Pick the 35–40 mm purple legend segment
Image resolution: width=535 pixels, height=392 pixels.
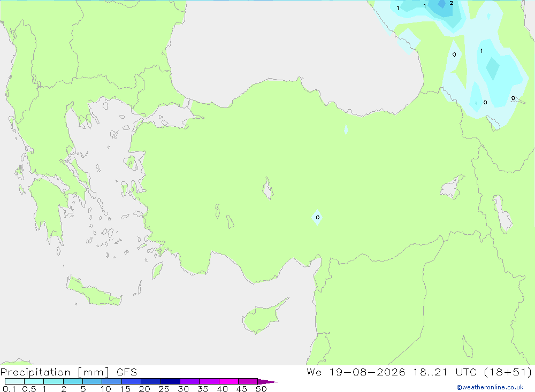(x=209, y=381)
